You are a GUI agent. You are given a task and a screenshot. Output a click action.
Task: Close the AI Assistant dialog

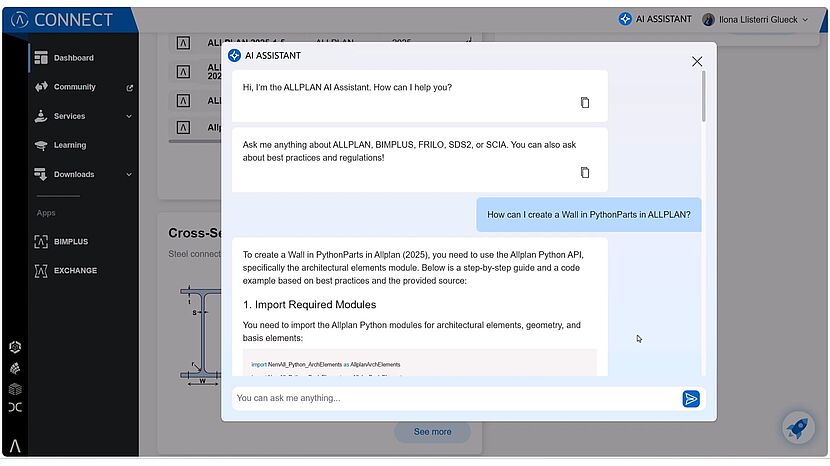pyautogui.click(x=697, y=61)
